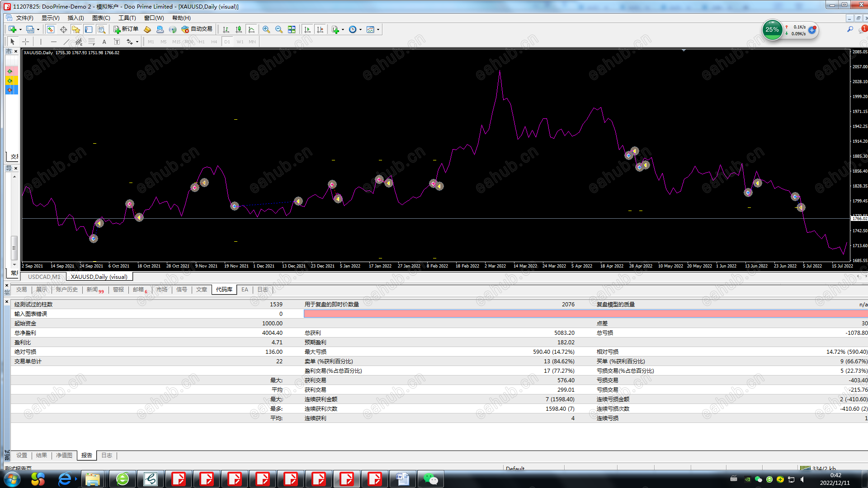Toggle Auto Trading (自动交易) button
Image resolution: width=868 pixels, height=488 pixels.
click(x=197, y=29)
